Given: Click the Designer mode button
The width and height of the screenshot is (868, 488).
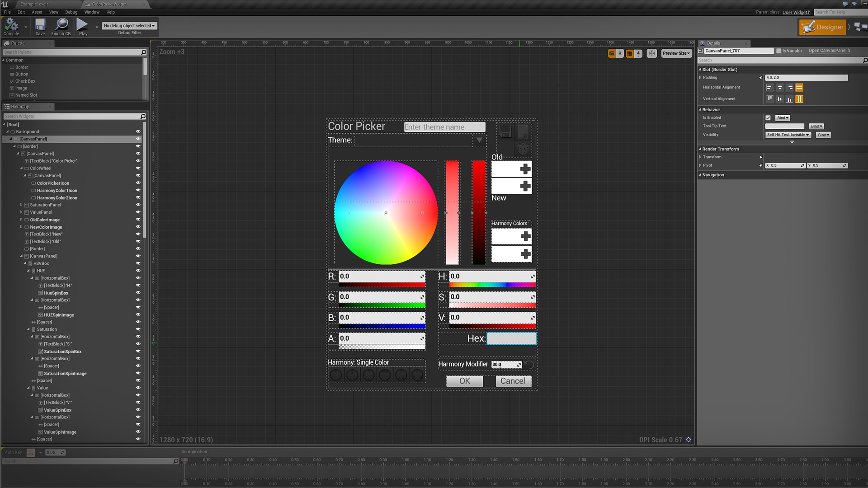Looking at the screenshot, I should click(x=823, y=27).
